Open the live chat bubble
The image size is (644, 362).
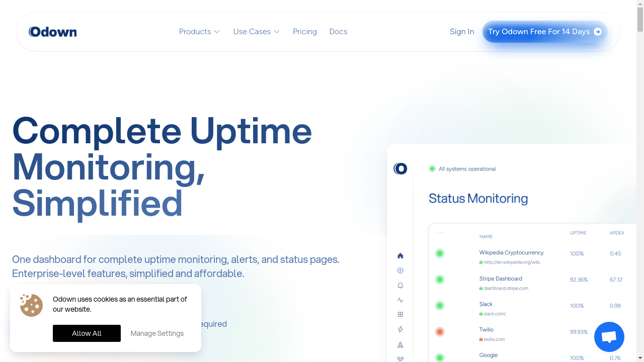609,337
